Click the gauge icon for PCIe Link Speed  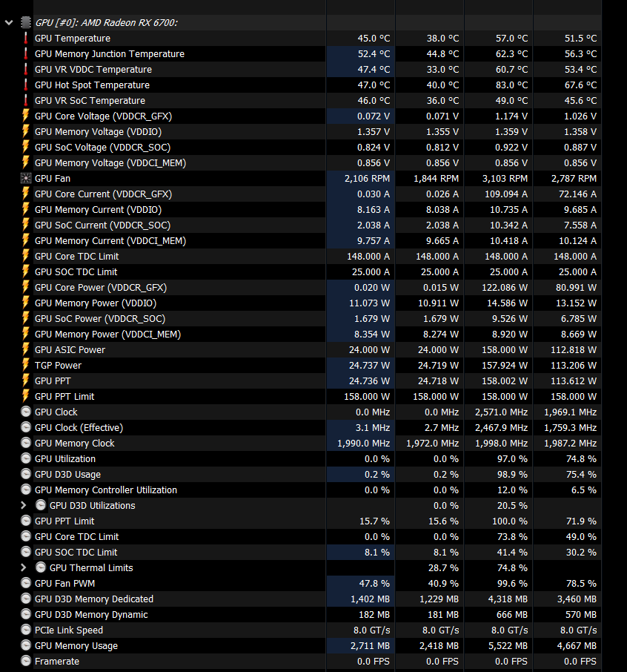tap(26, 630)
